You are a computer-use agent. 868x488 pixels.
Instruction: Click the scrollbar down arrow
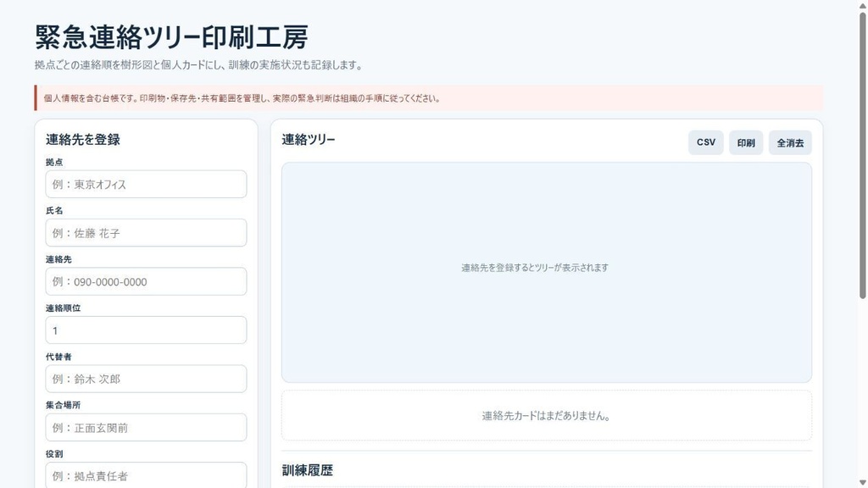click(862, 483)
